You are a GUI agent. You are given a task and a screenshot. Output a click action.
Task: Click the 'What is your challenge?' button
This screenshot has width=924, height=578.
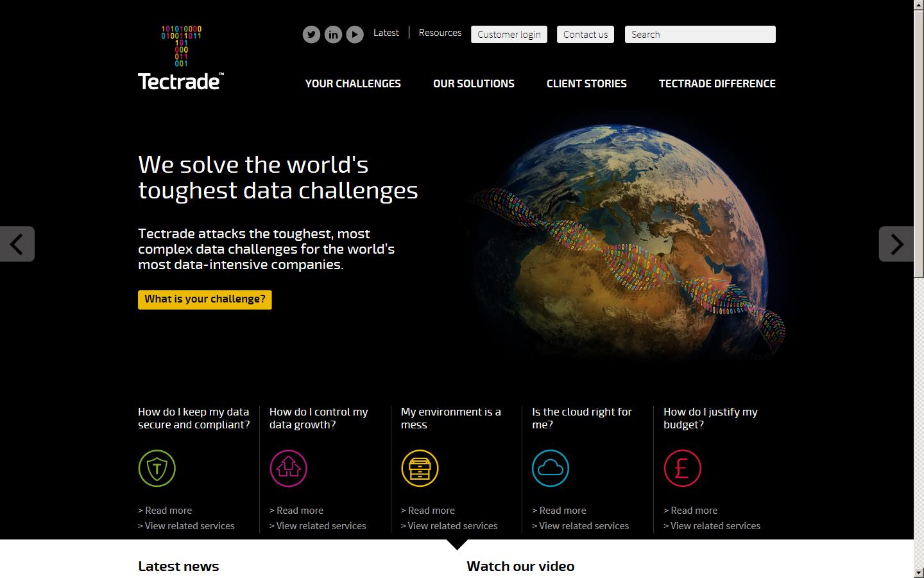[x=205, y=299]
